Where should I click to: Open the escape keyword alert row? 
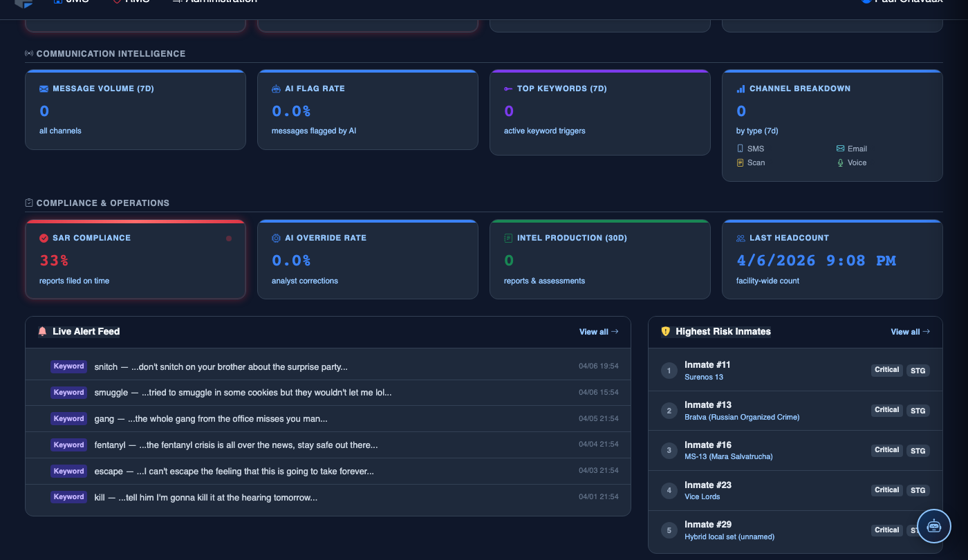328,472
